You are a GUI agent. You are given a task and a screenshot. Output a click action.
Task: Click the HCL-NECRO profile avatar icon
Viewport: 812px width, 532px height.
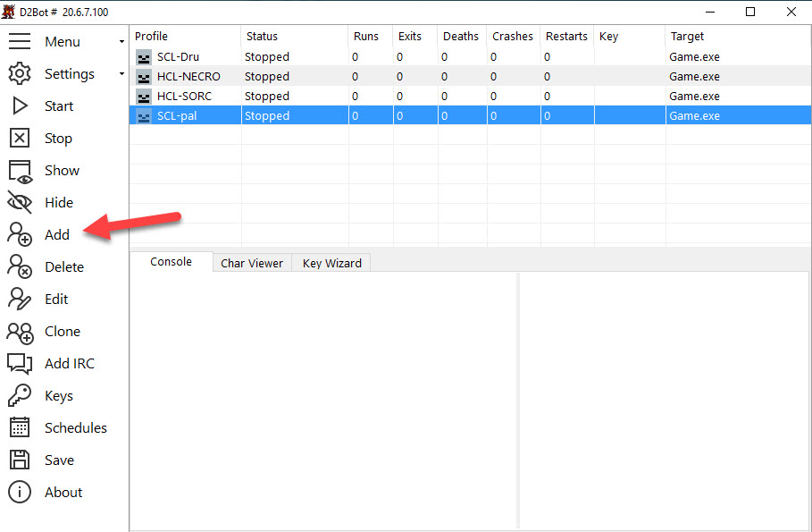144,77
